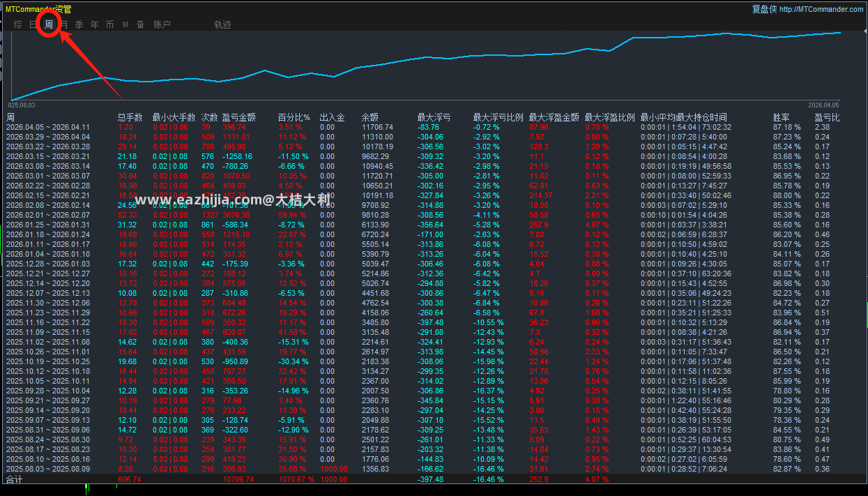Click balance cell 1356.83

pyautogui.click(x=375, y=469)
